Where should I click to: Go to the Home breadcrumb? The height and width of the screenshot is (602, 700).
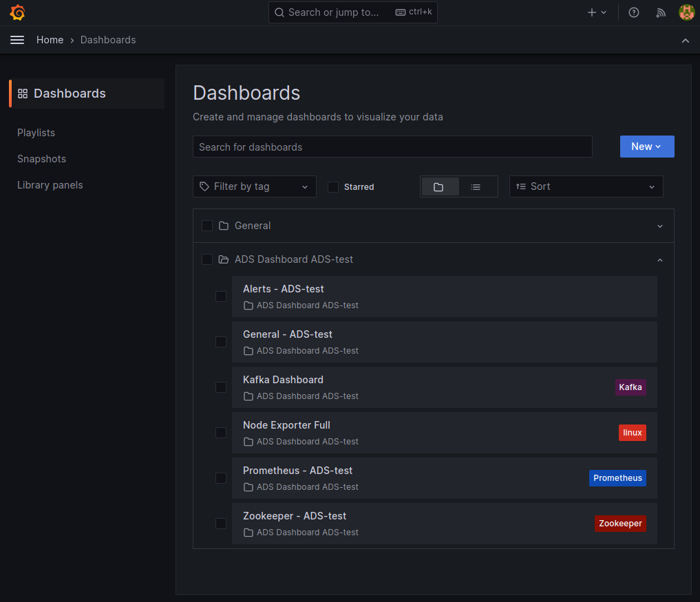pos(50,40)
